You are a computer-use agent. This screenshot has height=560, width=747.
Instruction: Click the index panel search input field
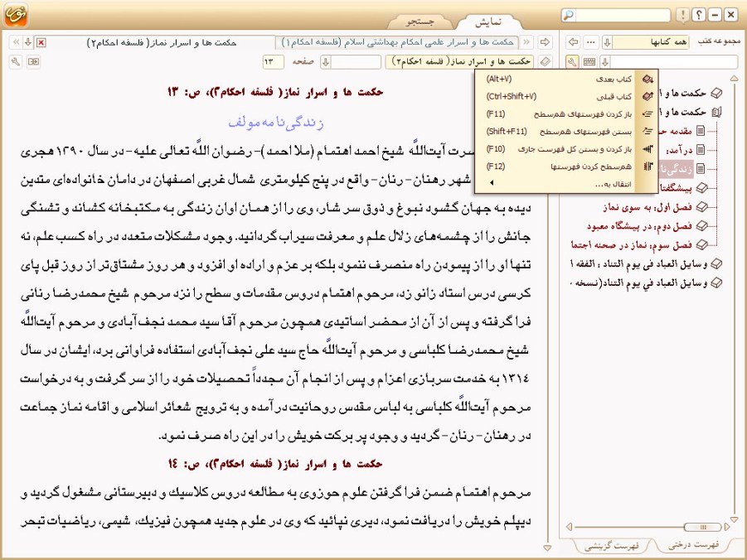click(674, 61)
